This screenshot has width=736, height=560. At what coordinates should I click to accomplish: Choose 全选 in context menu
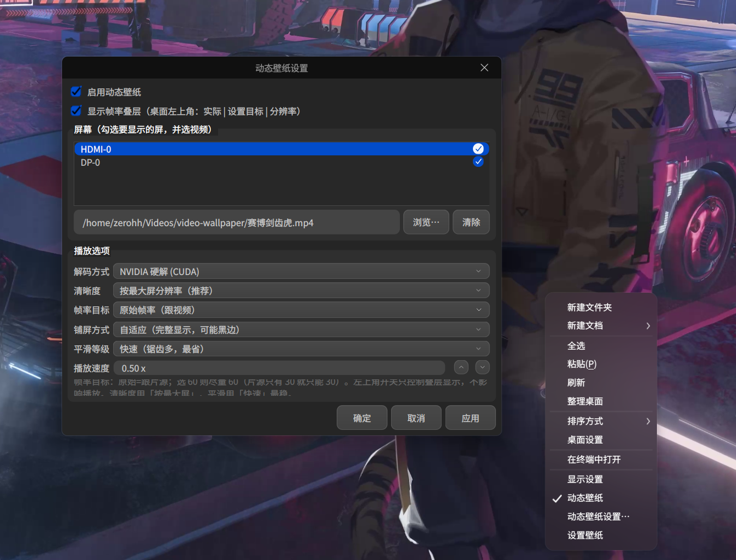601,346
